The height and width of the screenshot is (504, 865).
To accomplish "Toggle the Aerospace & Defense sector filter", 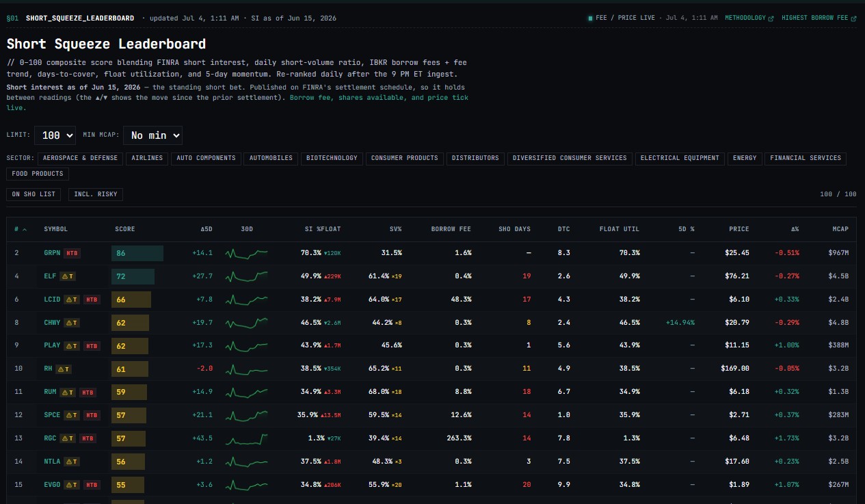I will tap(81, 158).
